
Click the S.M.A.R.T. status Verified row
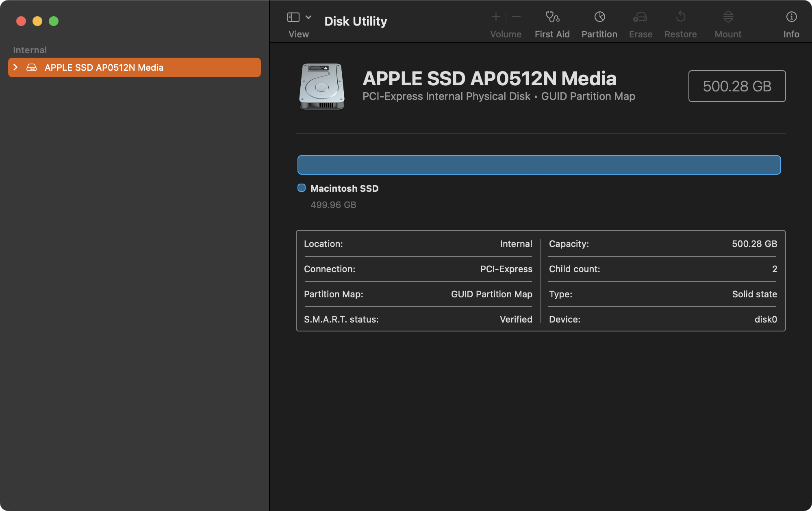click(418, 319)
